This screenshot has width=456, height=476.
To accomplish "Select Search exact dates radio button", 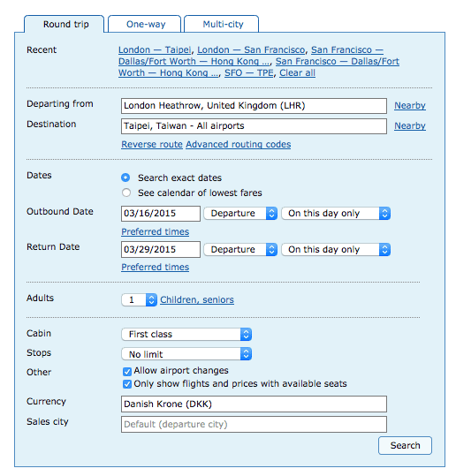I will [x=125, y=178].
